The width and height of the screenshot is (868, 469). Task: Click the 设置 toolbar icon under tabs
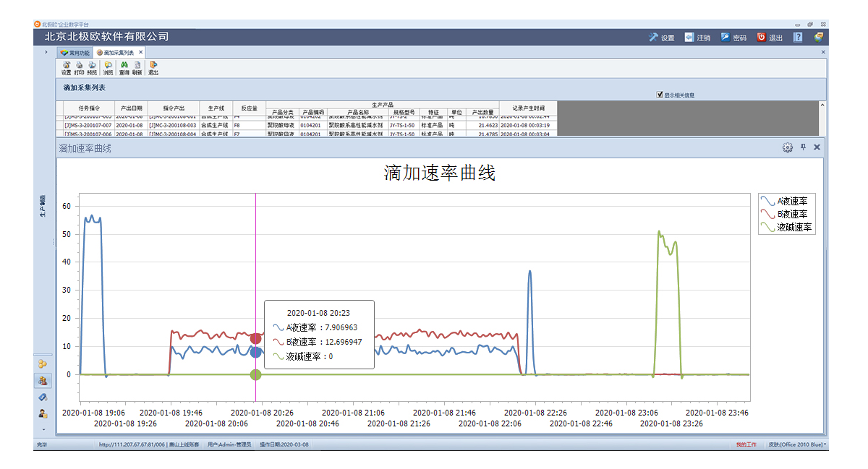[x=66, y=69]
